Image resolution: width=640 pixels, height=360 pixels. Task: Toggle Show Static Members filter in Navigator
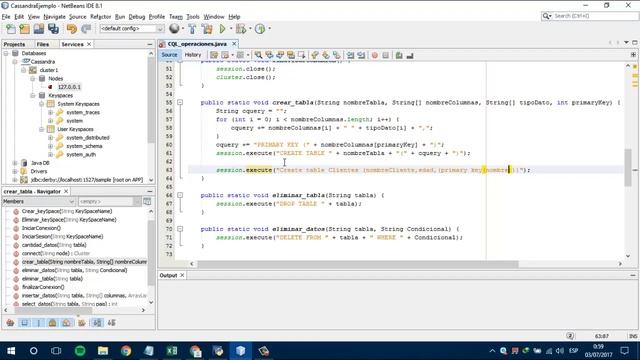[39, 323]
